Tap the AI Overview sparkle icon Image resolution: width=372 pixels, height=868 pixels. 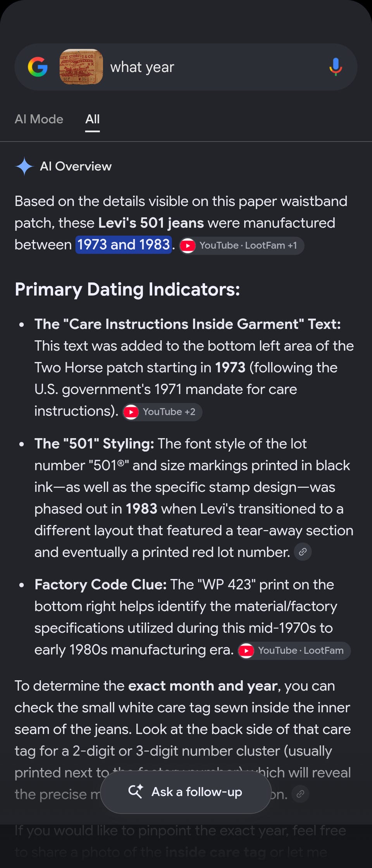[x=25, y=166]
